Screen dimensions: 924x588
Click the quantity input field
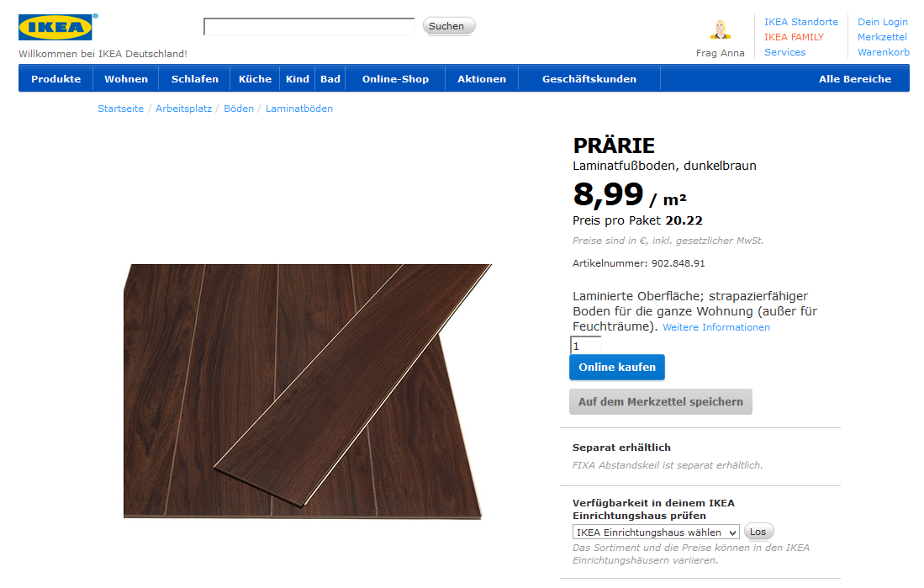coord(586,347)
